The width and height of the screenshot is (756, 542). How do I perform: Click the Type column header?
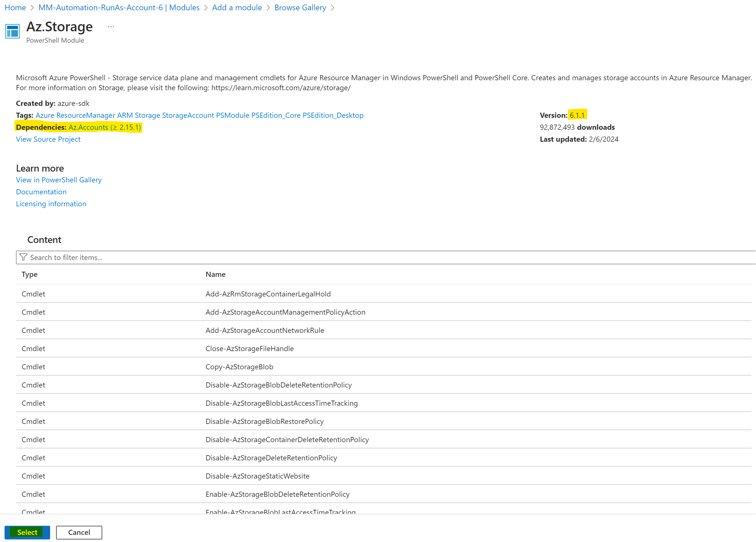pos(29,274)
